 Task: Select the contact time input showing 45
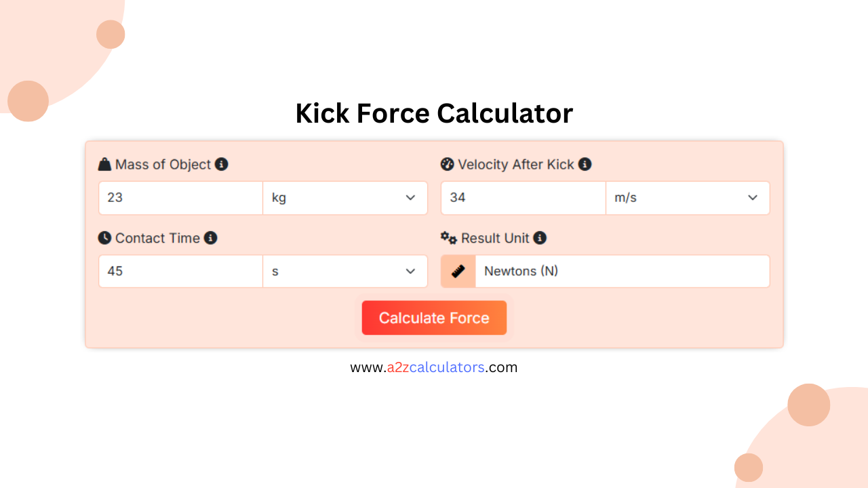[x=180, y=271]
